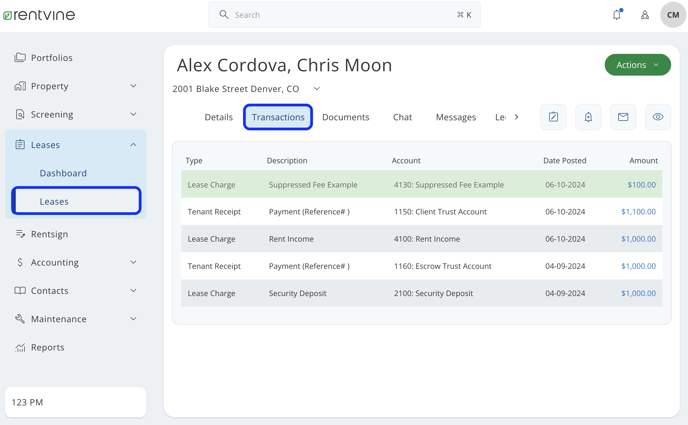
Task: Click the Search input field
Action: point(344,15)
